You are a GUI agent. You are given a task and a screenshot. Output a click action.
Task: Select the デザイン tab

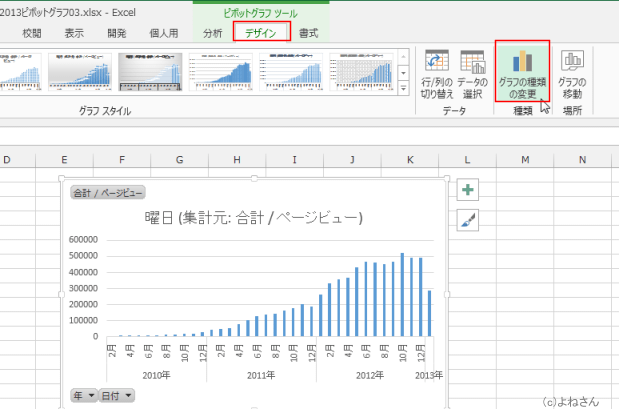tap(261, 32)
